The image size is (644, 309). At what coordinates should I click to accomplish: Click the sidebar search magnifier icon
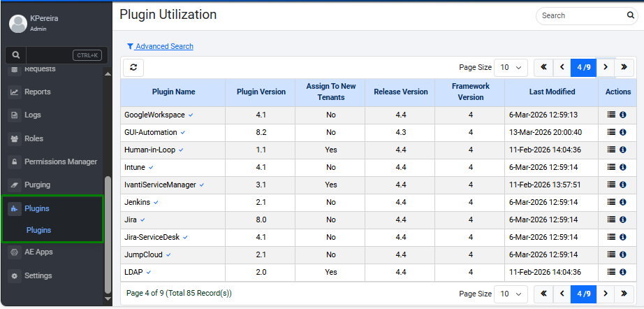tap(15, 55)
